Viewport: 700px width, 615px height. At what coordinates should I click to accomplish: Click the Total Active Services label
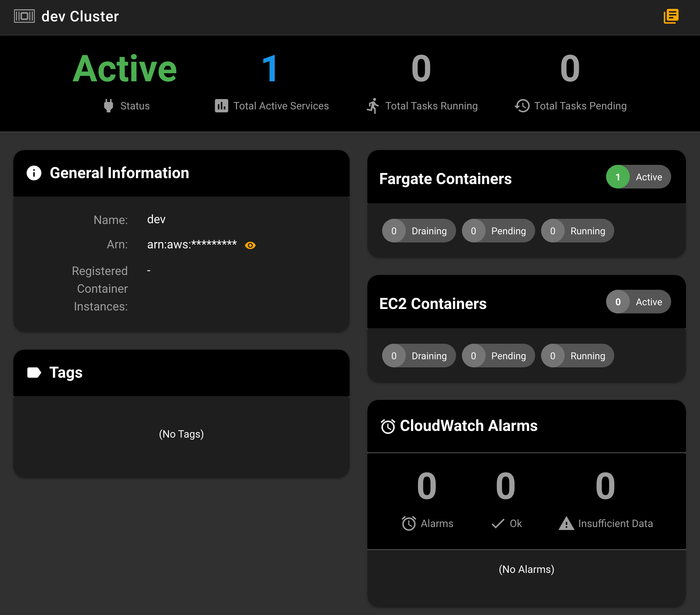click(281, 106)
